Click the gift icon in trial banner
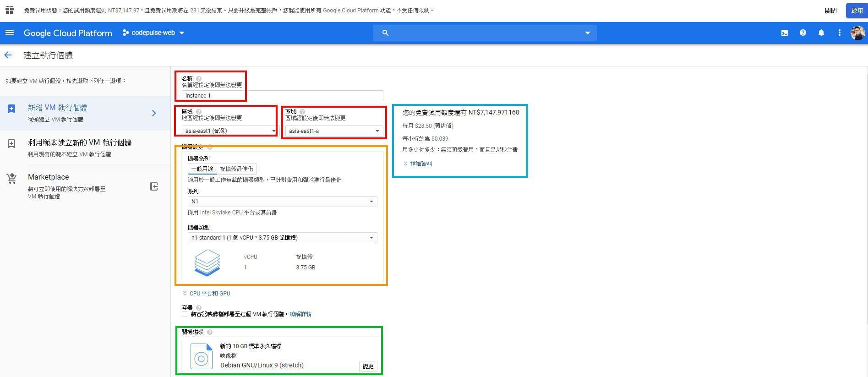Image resolution: width=868 pixels, height=377 pixels. click(x=10, y=10)
